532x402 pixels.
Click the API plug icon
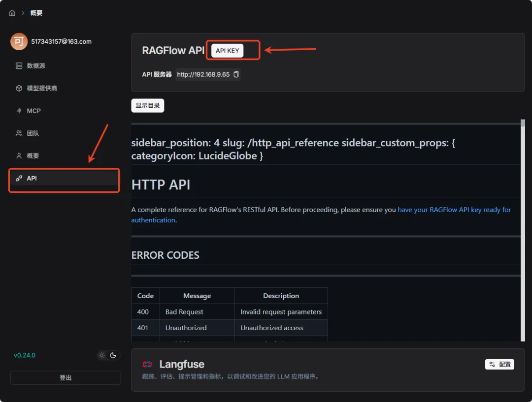point(19,178)
